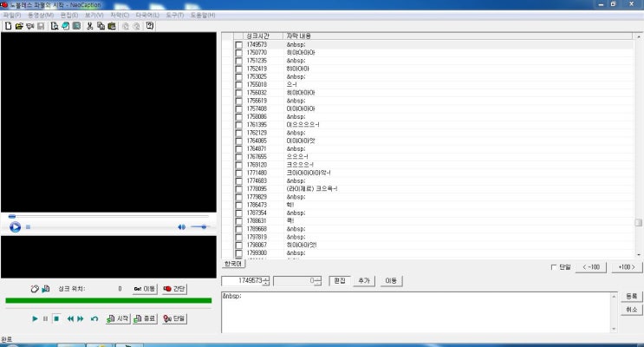The height and width of the screenshot is (347, 644).
Task: Rewind using double left arrows
Action: point(70,318)
